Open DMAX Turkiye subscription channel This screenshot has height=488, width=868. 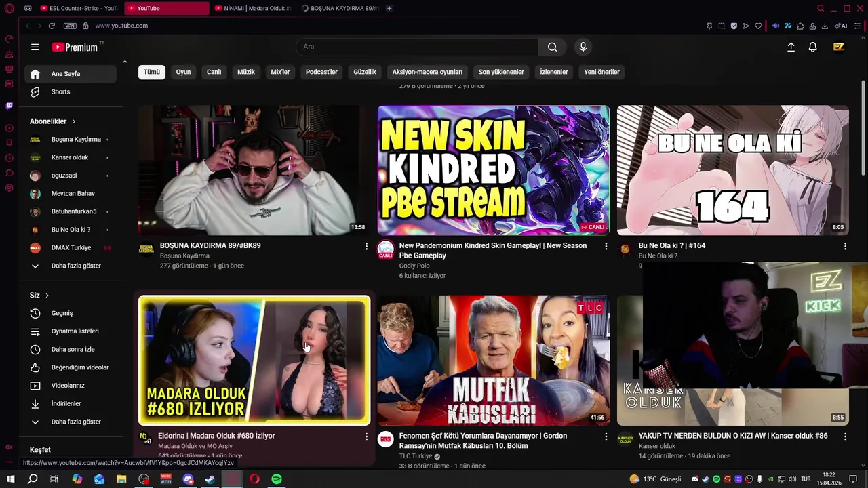point(71,247)
